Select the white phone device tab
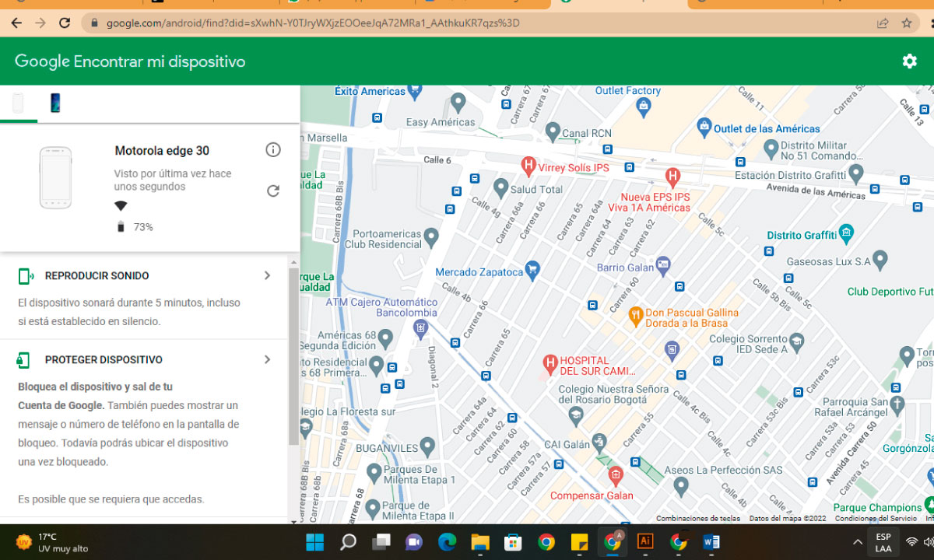This screenshot has width=934, height=560. click(x=18, y=103)
